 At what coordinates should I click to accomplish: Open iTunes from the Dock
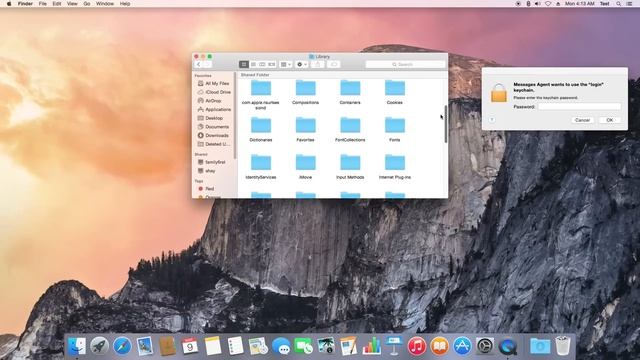417,346
